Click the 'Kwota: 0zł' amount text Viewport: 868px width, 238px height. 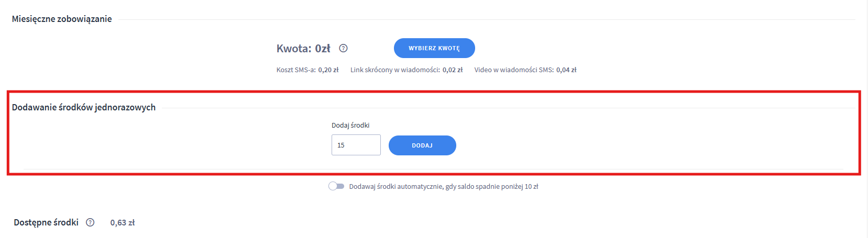[303, 49]
